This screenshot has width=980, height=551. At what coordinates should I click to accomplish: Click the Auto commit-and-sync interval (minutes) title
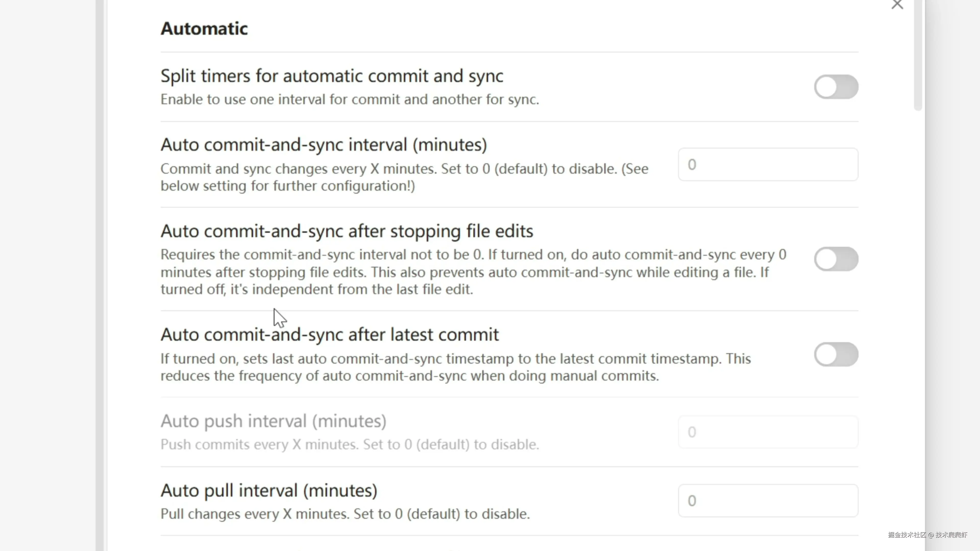(324, 144)
